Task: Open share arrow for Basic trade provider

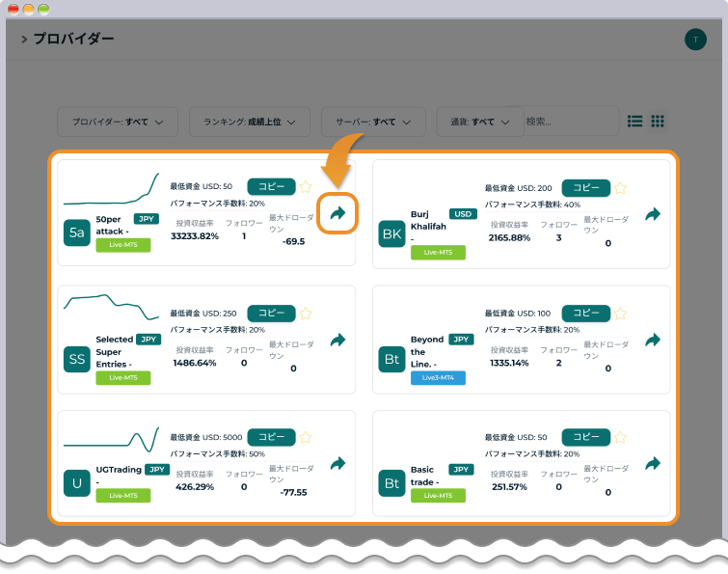Action: [x=653, y=463]
